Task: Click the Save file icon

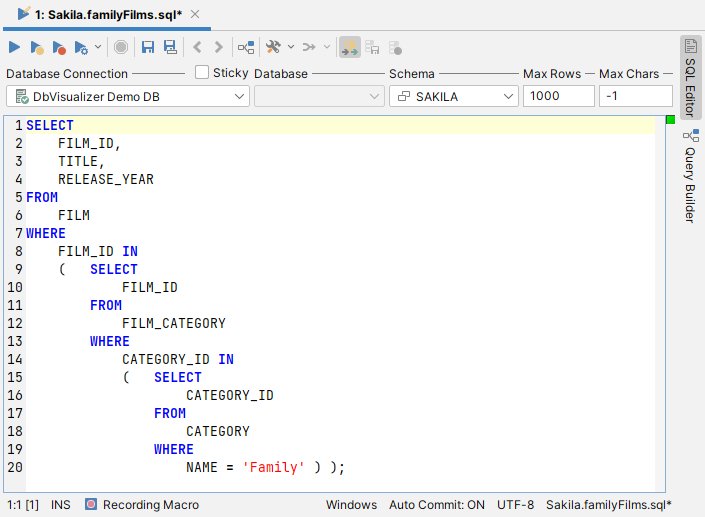Action: 148,47
